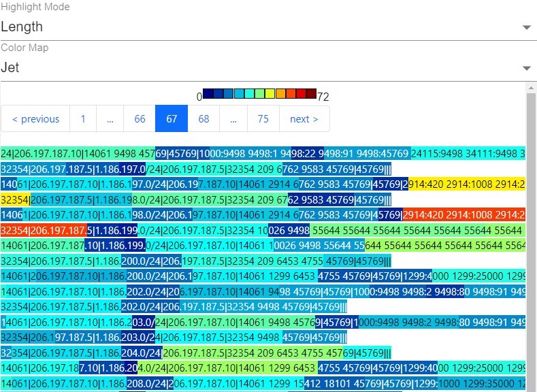Viewport: 537px width, 392px height.
Task: Click row 32354|206.197.187.5|1.186.200.0/24
Action: [196, 261]
